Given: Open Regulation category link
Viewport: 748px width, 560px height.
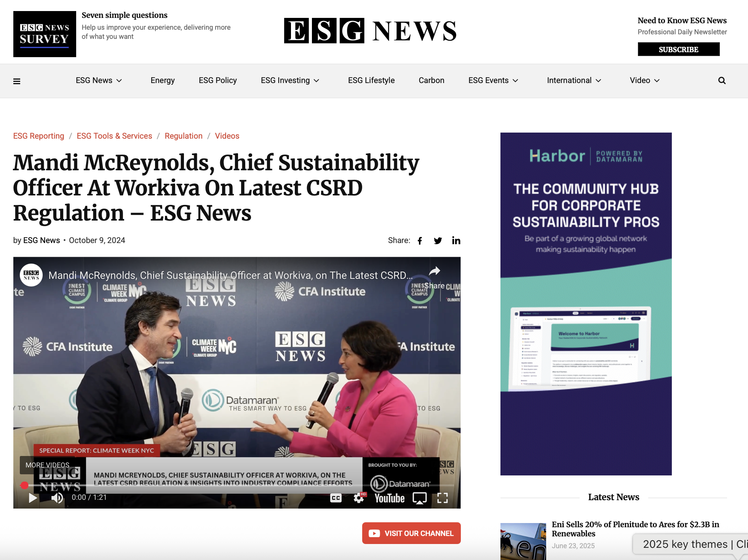Looking at the screenshot, I should [184, 136].
